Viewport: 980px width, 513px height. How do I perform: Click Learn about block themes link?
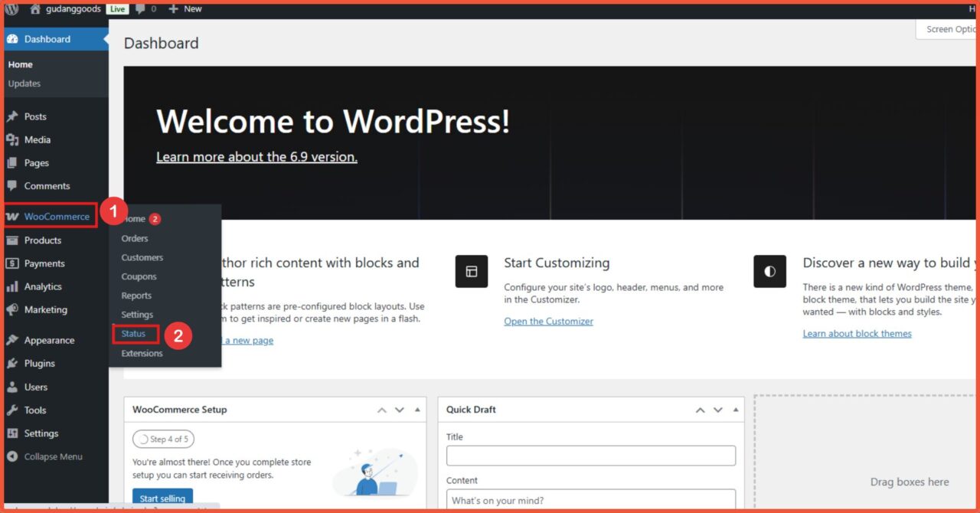[x=857, y=334]
